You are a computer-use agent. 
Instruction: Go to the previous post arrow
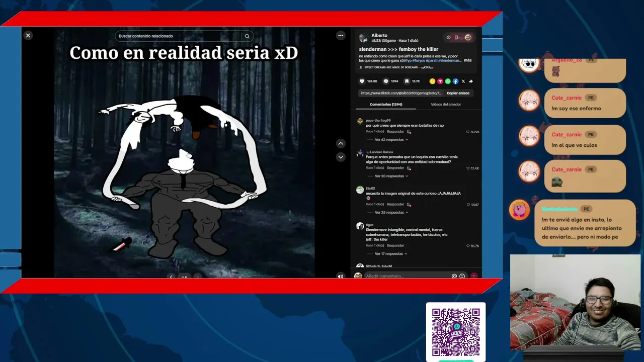tap(341, 143)
